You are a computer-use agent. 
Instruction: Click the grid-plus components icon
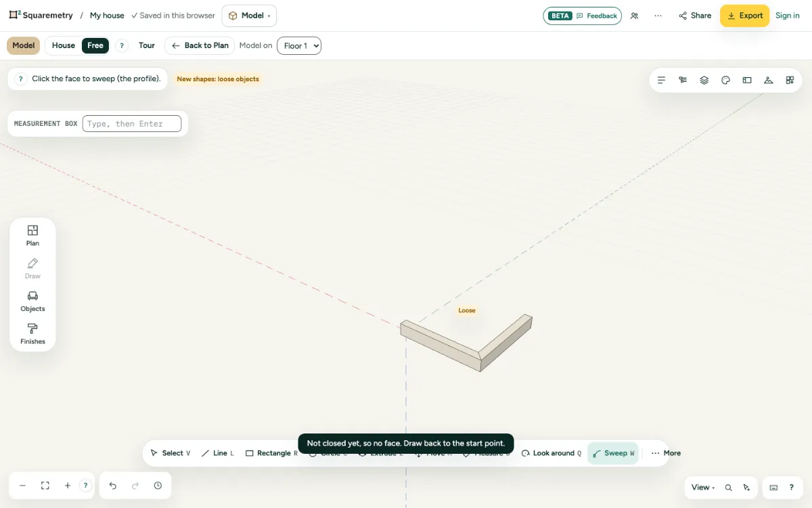790,80
